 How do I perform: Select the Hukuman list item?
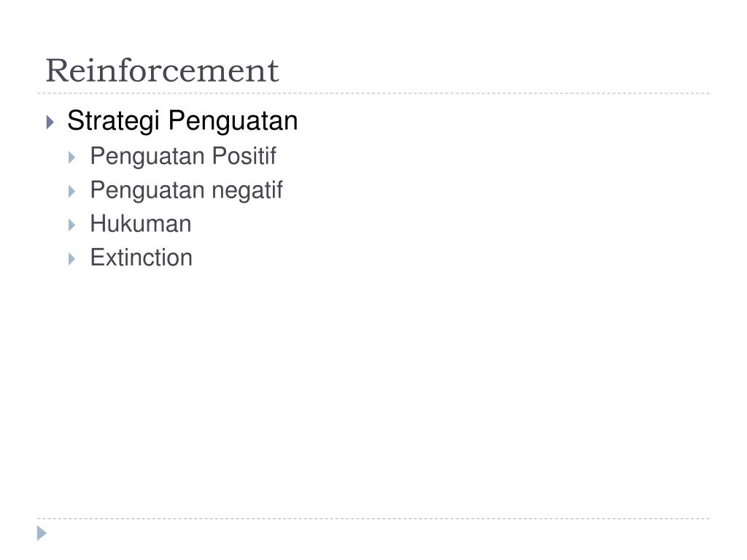[x=141, y=224]
